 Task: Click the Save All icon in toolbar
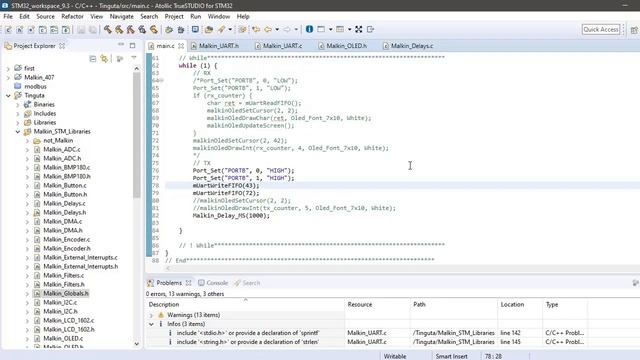click(x=93, y=29)
